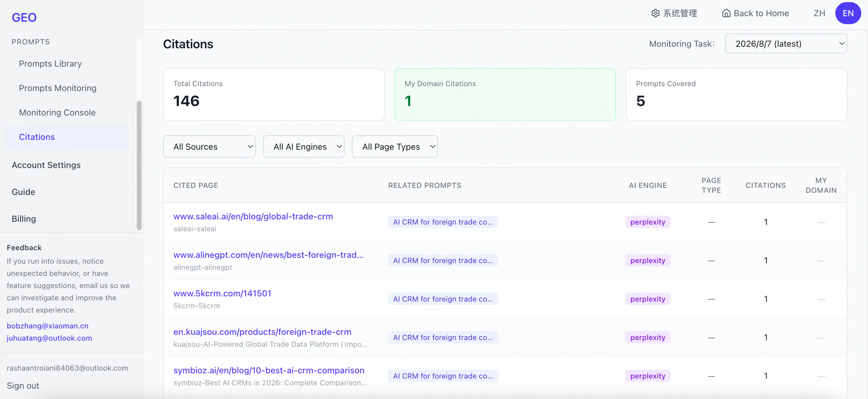This screenshot has width=868, height=399.
Task: Click the citations count in saleai row
Action: tap(765, 222)
